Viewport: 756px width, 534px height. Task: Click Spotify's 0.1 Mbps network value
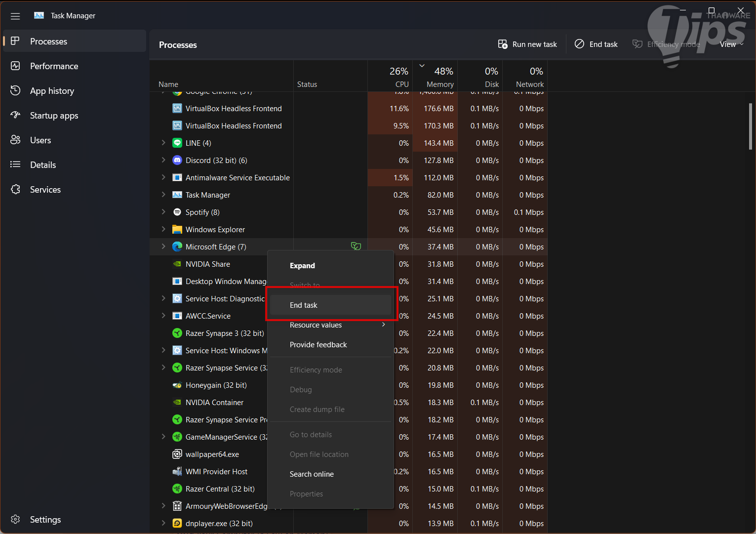528,212
